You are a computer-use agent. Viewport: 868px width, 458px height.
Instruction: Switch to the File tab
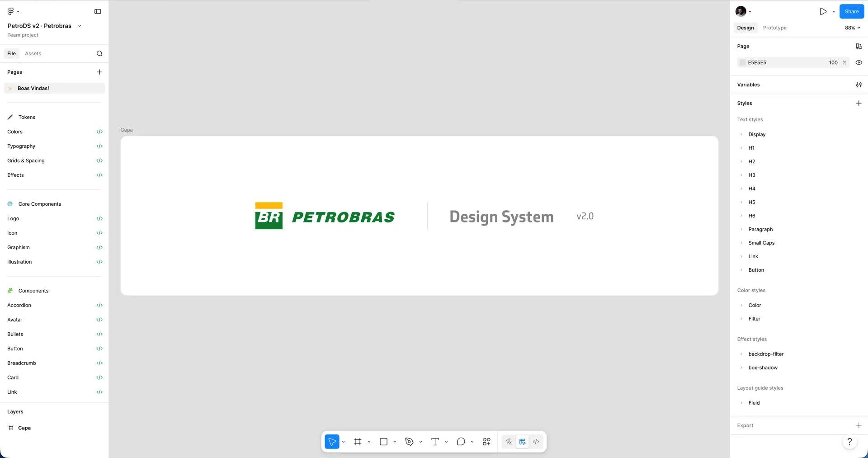point(12,53)
